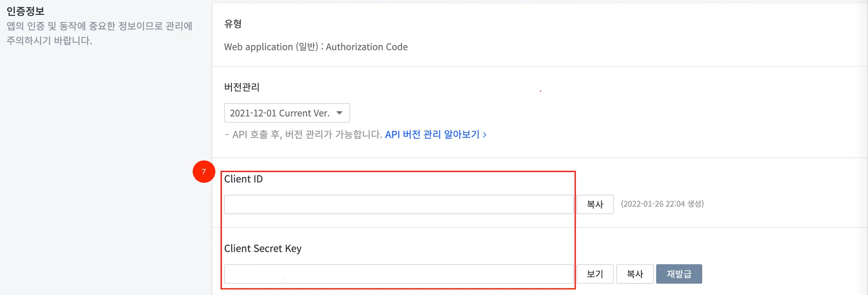Focus the Client ID text field
Image resolution: width=868 pixels, height=295 pixels.
tap(398, 204)
